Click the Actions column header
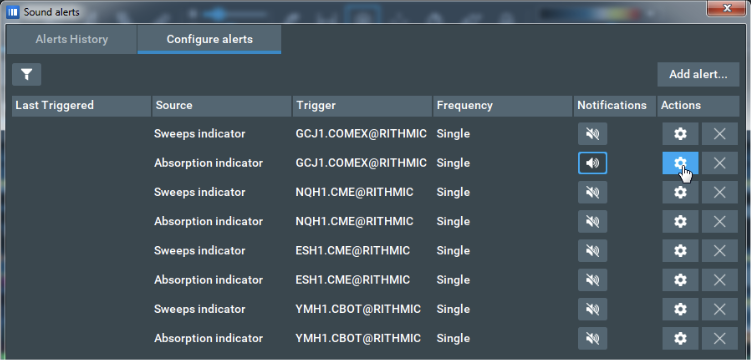This screenshot has width=751, height=360. [698, 105]
